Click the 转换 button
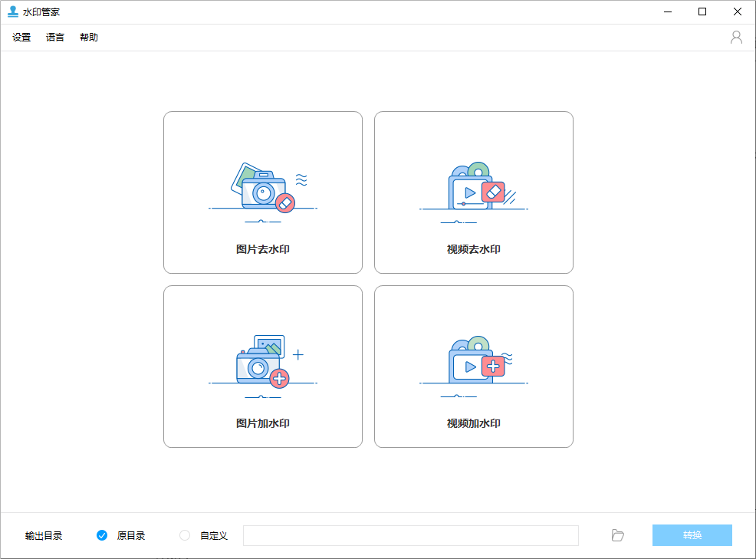The image size is (756, 559). [692, 535]
